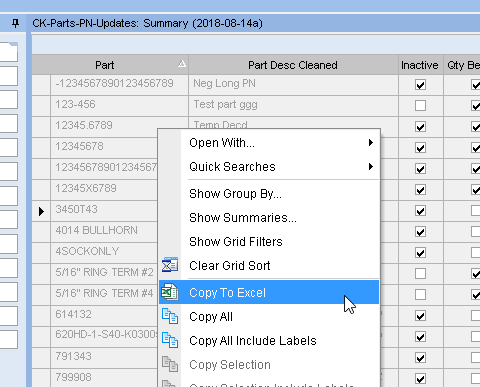Click the row selector for 123-456 row
The height and width of the screenshot is (387, 480).
click(41, 106)
